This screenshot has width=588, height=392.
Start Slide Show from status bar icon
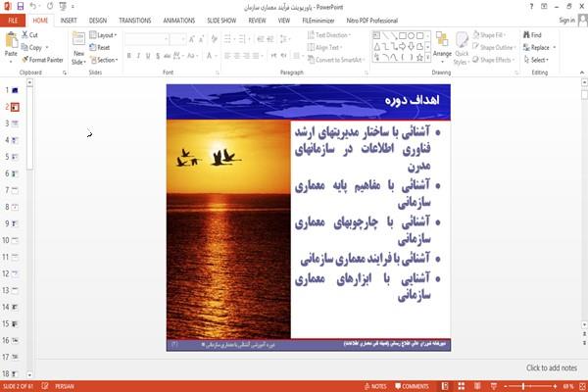pos(494,386)
